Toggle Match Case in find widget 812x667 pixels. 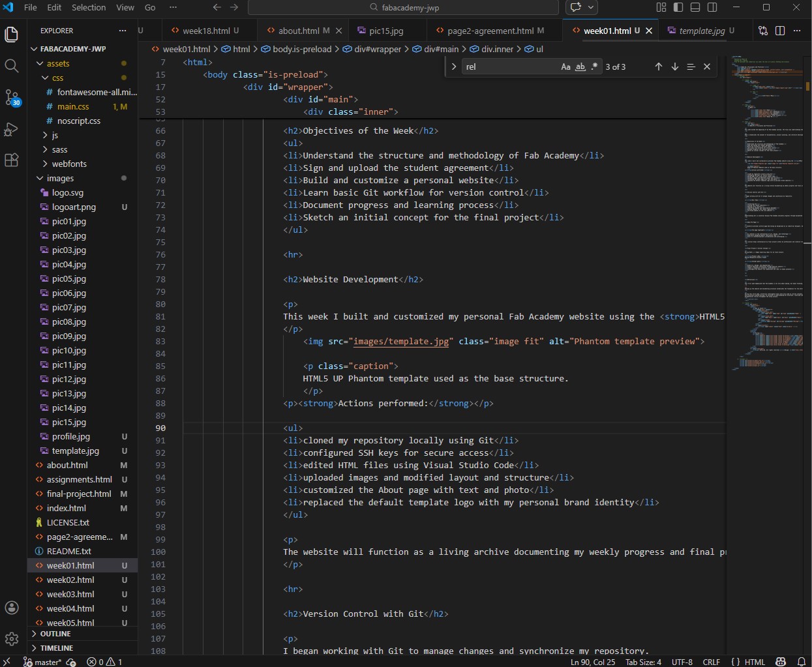(565, 67)
